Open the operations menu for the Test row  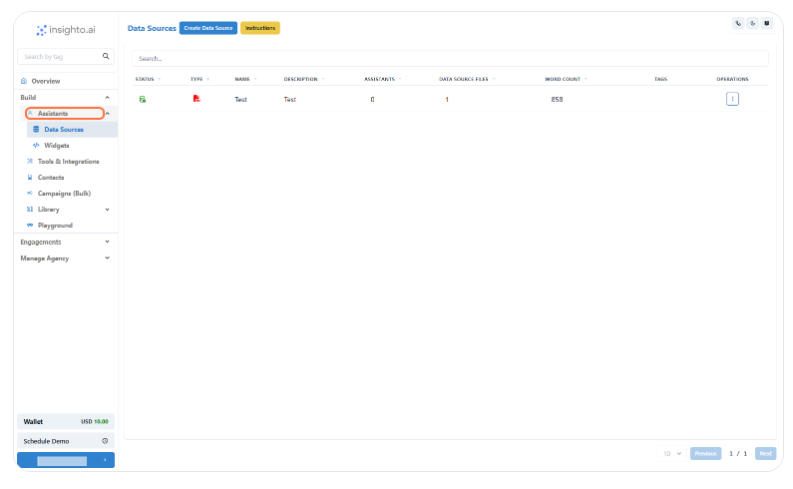click(x=732, y=99)
